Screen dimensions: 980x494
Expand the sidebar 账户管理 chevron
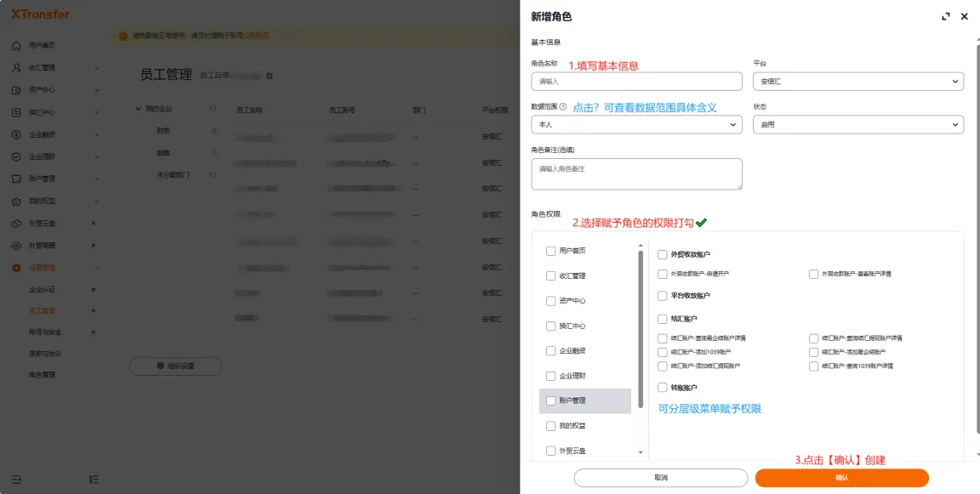click(x=97, y=179)
